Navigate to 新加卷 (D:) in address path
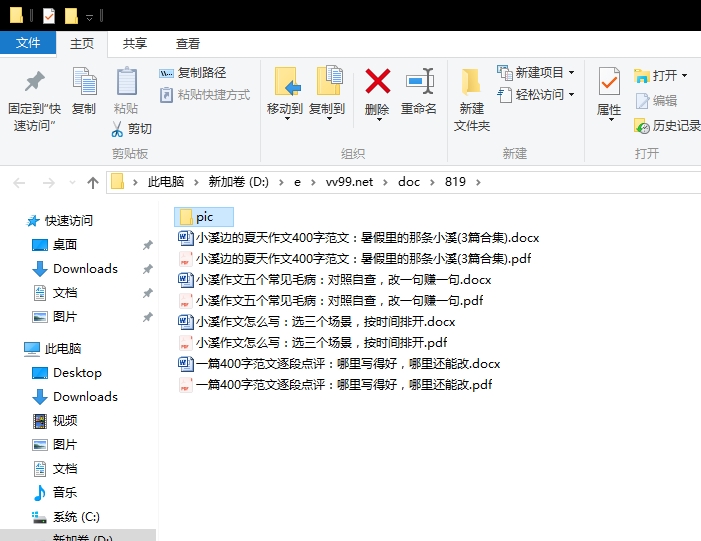Screen dimensions: 701x541 coord(238,182)
